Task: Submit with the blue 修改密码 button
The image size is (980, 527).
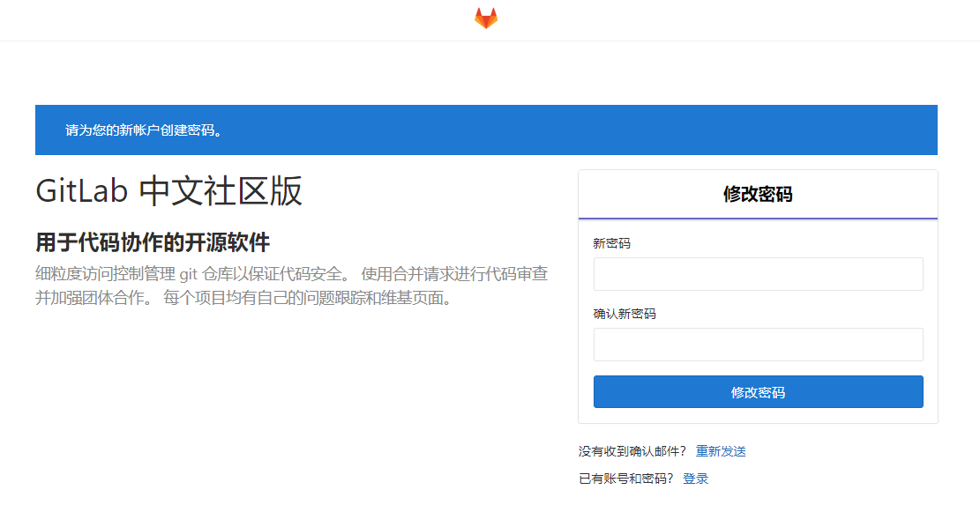Action: 758,392
